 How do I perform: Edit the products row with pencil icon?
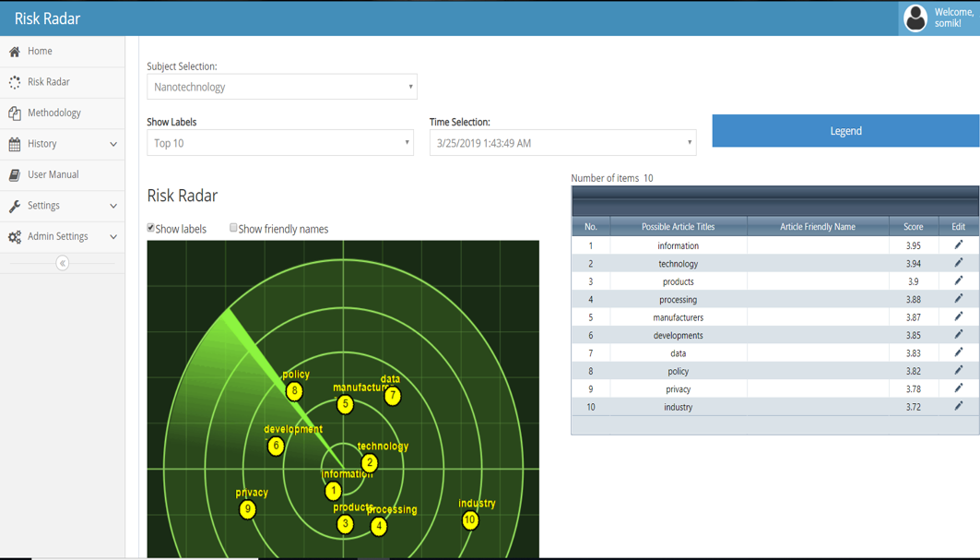click(x=959, y=280)
